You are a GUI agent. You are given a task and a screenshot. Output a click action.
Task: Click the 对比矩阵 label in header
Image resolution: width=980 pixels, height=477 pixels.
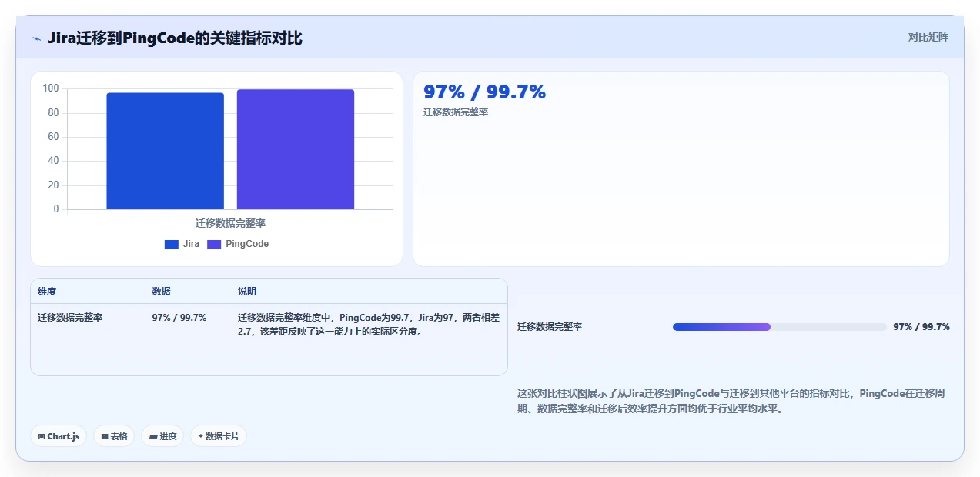click(928, 37)
